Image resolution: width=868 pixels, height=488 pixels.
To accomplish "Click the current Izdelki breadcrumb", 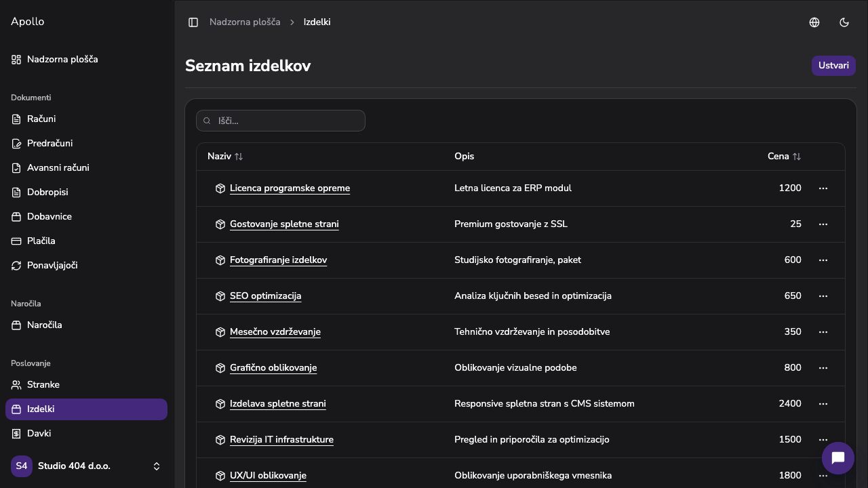I will [317, 22].
